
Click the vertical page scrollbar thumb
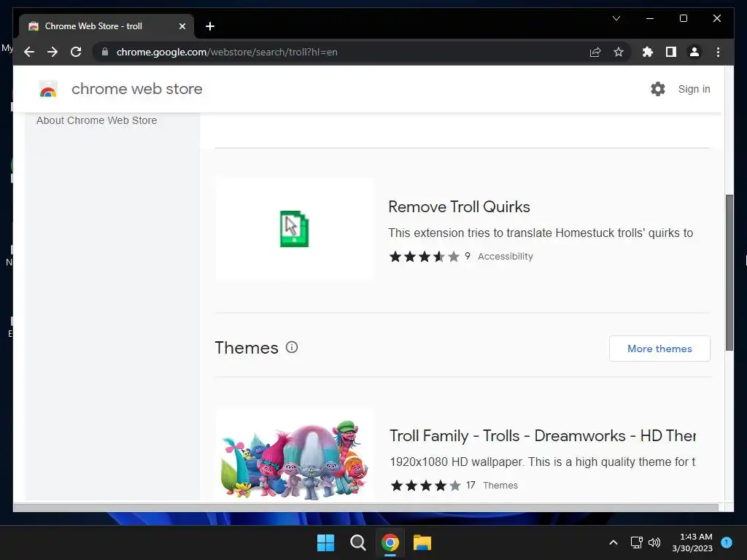click(729, 273)
